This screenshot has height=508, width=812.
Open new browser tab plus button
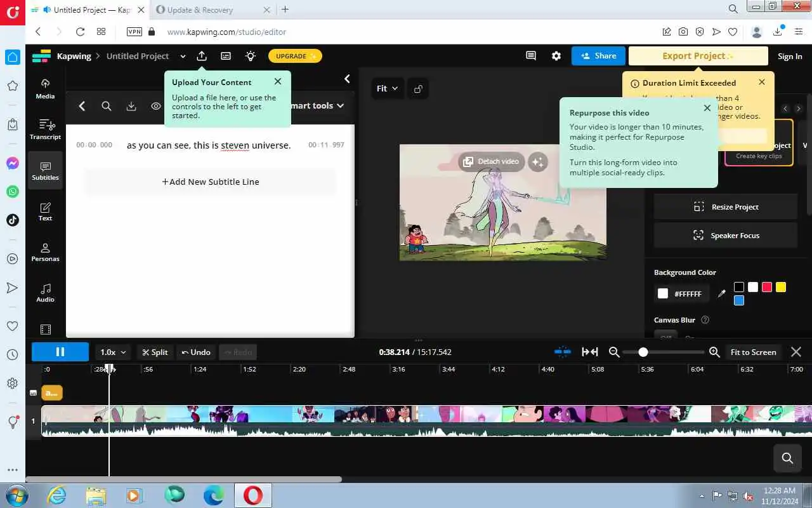285,10
